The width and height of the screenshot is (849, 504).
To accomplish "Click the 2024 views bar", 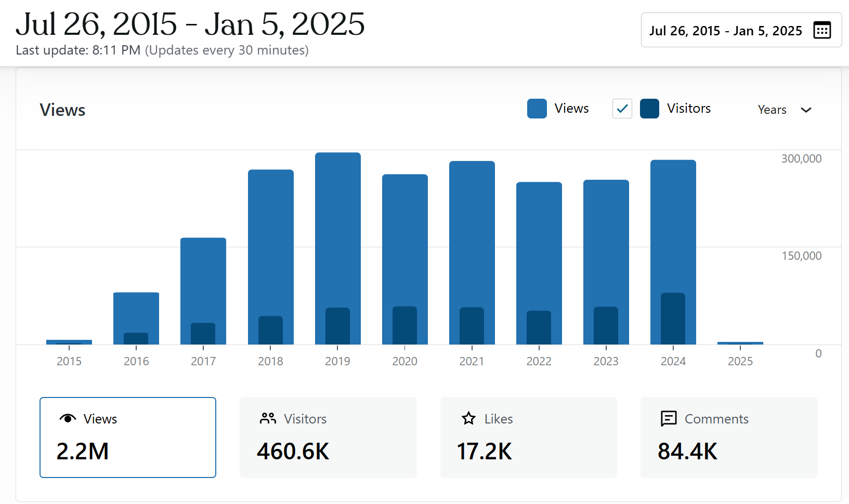I will point(673,223).
